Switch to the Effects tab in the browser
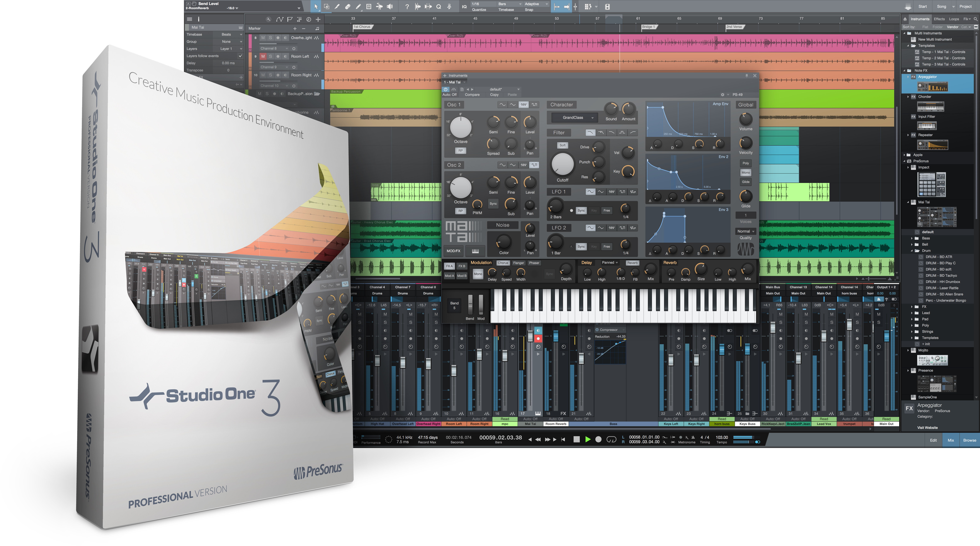This screenshot has height=546, width=980. point(939,19)
